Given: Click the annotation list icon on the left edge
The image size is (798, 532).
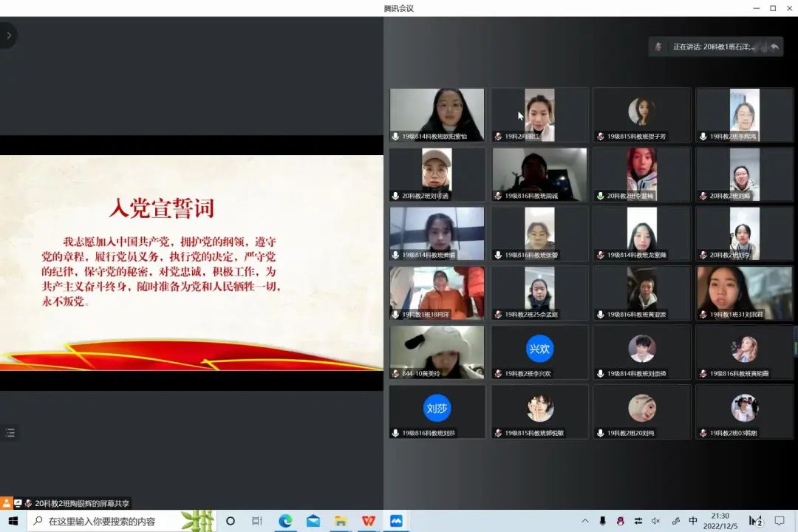Looking at the screenshot, I should pos(10,432).
